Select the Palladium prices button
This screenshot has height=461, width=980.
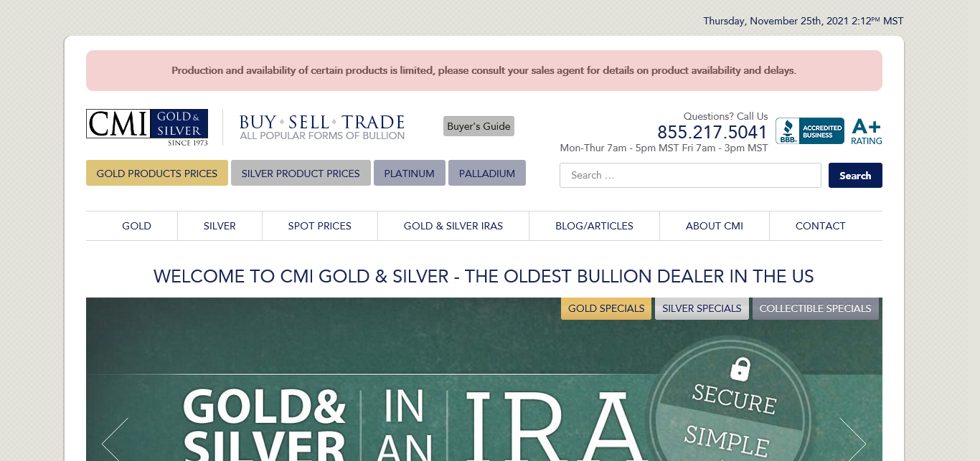(x=486, y=173)
